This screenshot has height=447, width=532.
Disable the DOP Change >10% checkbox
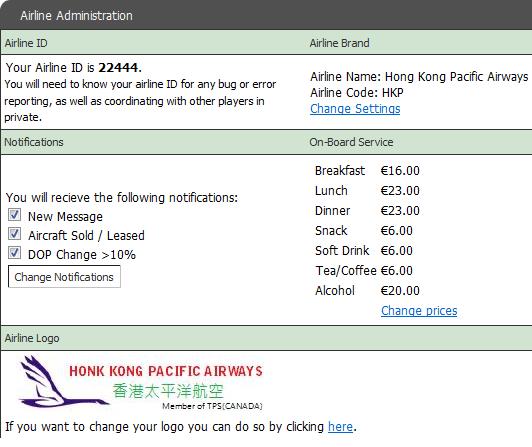[x=14, y=253]
